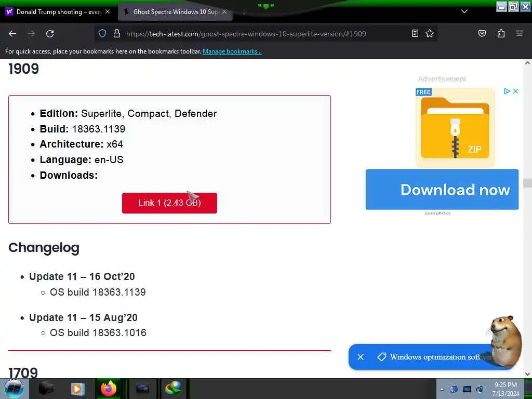The width and height of the screenshot is (532, 399).
Task: Launch media player from taskbar
Action: tap(77, 389)
